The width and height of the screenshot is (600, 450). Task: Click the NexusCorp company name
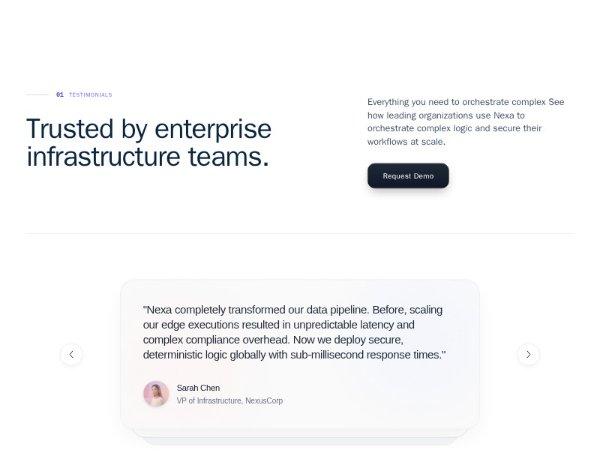(264, 401)
